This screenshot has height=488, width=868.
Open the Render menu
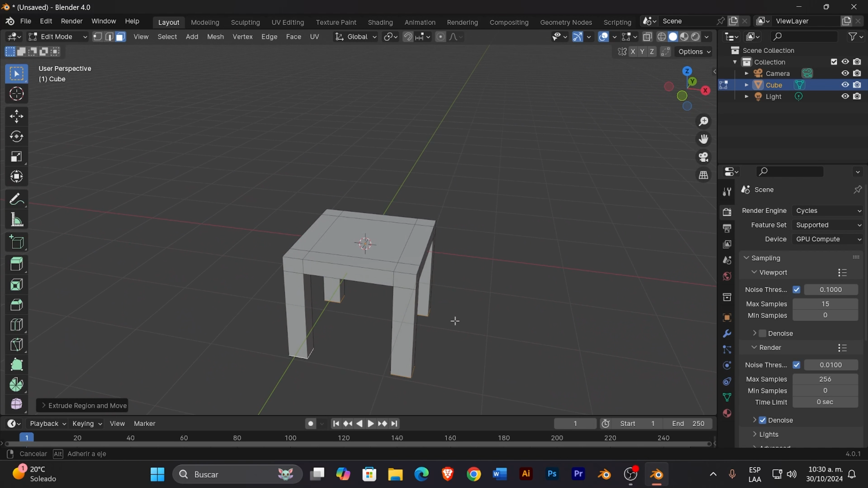pyautogui.click(x=72, y=21)
